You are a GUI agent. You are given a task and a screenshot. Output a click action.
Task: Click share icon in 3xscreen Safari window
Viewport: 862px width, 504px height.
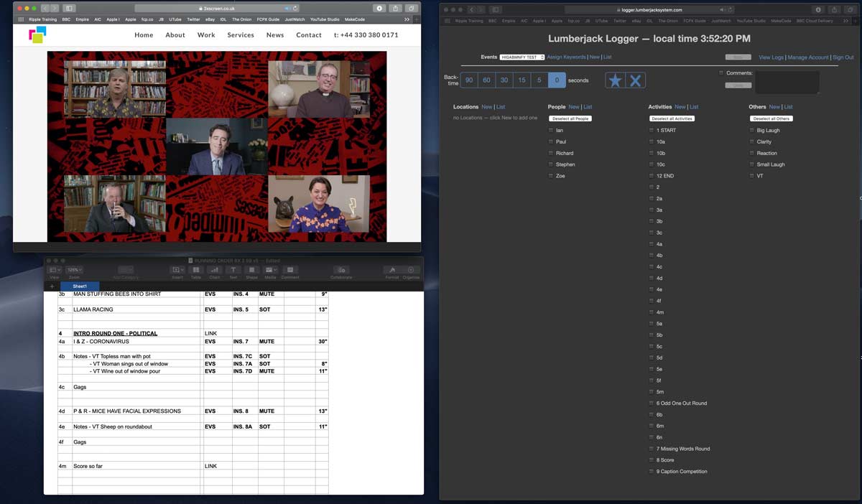[x=396, y=8]
